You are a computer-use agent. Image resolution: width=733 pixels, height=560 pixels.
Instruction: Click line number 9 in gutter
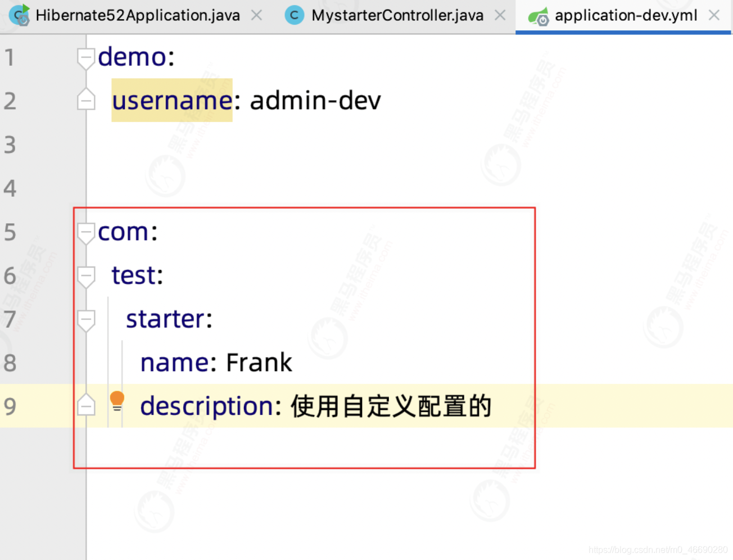coord(10,406)
